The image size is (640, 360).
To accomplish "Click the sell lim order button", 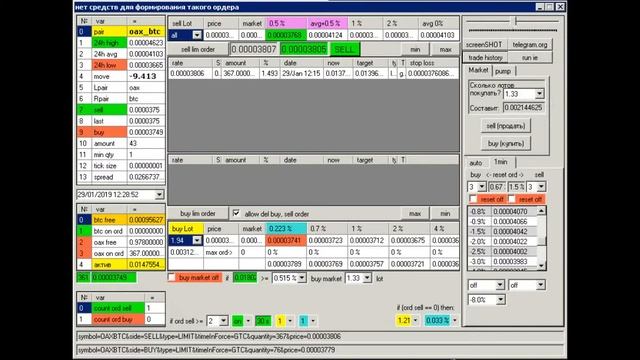I will pos(198,49).
